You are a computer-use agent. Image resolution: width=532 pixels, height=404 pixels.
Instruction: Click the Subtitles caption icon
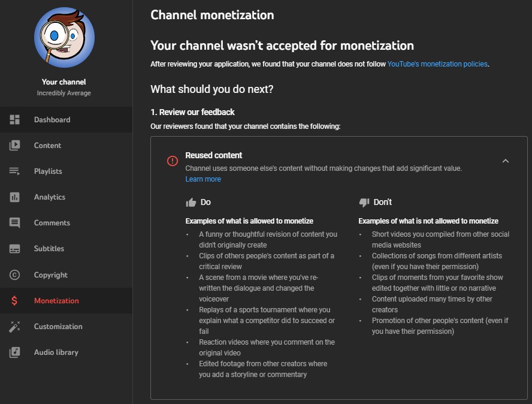click(14, 249)
